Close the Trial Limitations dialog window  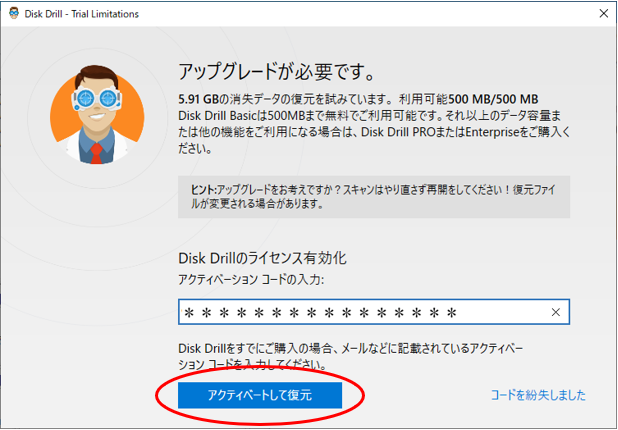tap(603, 14)
